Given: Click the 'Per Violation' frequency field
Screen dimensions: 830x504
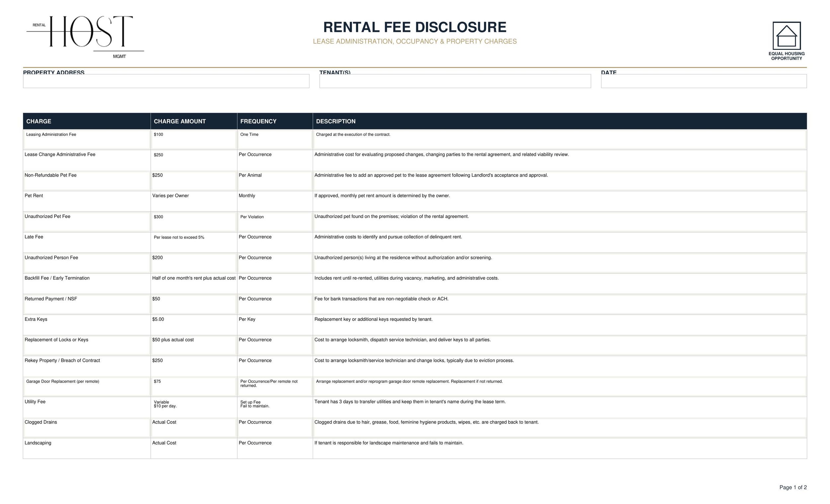Looking at the screenshot, I should [275, 222].
